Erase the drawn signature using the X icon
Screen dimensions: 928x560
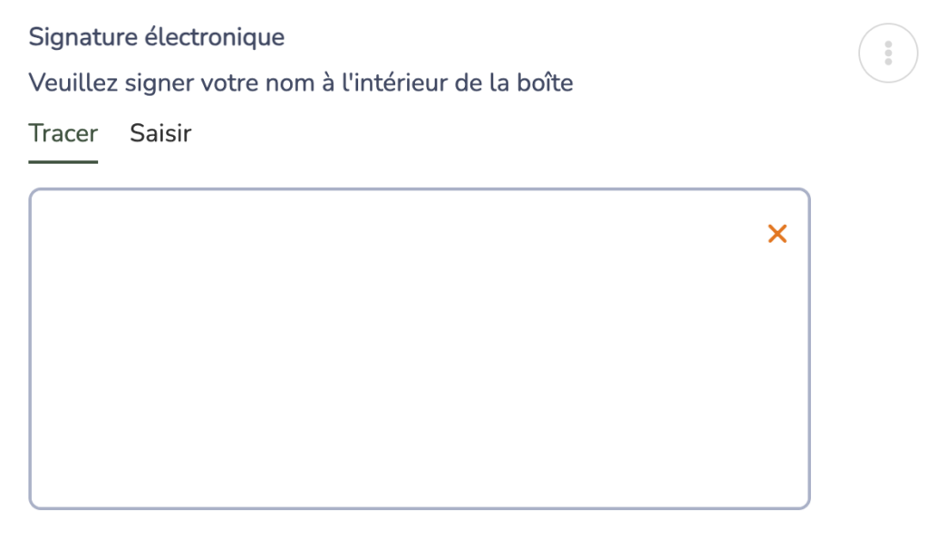777,234
